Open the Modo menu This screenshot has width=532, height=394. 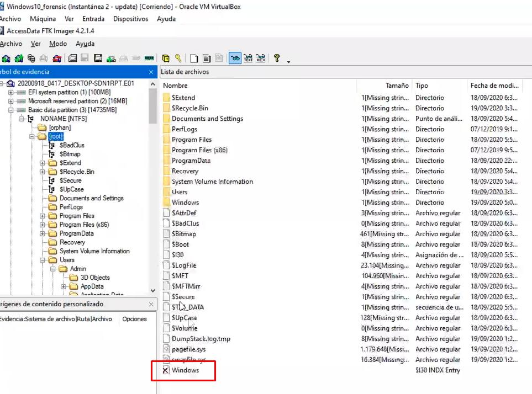pyautogui.click(x=58, y=44)
